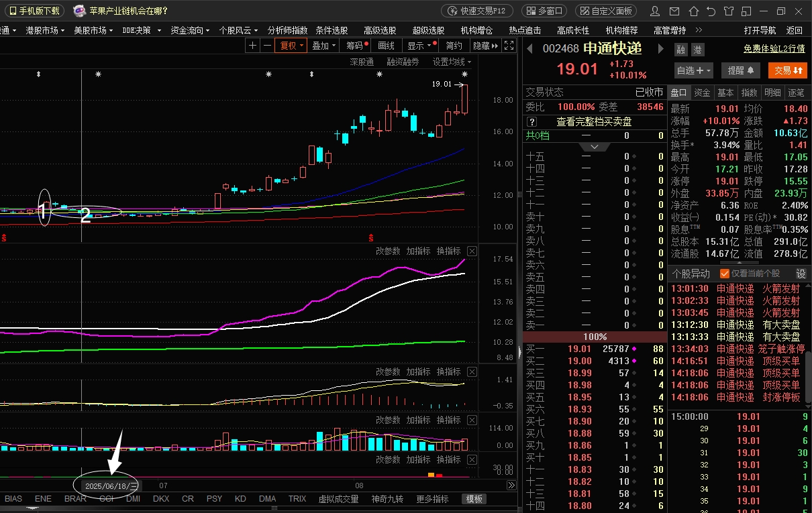
Task: Open the 设 settings icon for stock alerts
Action: point(801,274)
